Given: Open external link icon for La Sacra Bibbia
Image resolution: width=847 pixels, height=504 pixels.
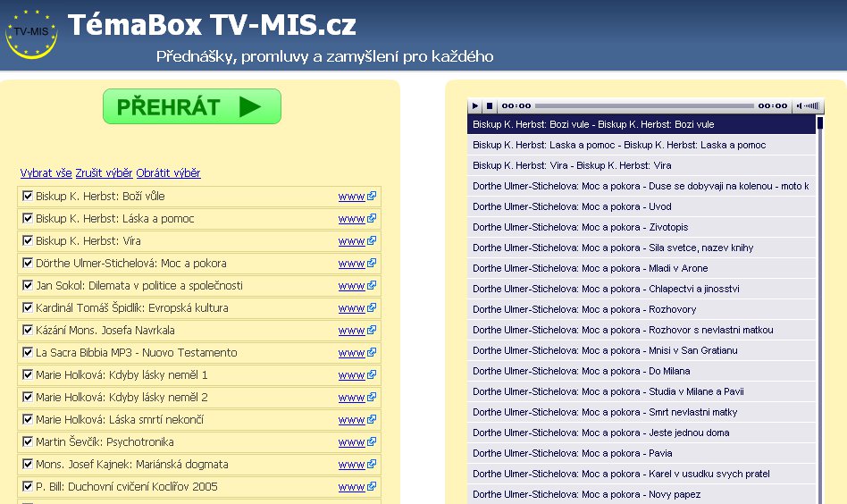Looking at the screenshot, I should point(372,352).
